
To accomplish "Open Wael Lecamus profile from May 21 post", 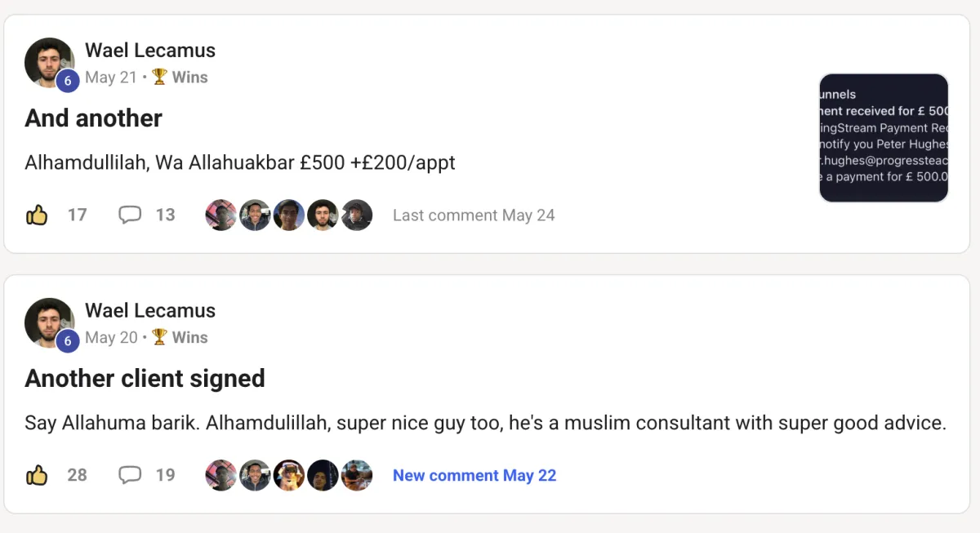I will pos(150,51).
